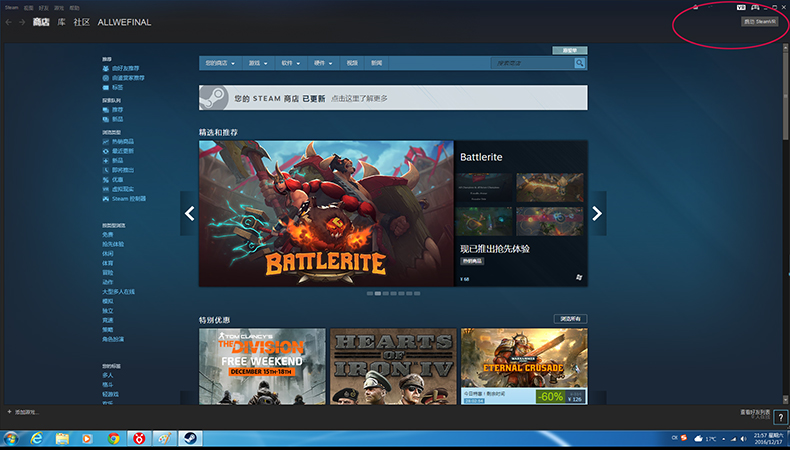Click the Steam icon in the taskbar
The image size is (790, 450).
tap(190, 438)
